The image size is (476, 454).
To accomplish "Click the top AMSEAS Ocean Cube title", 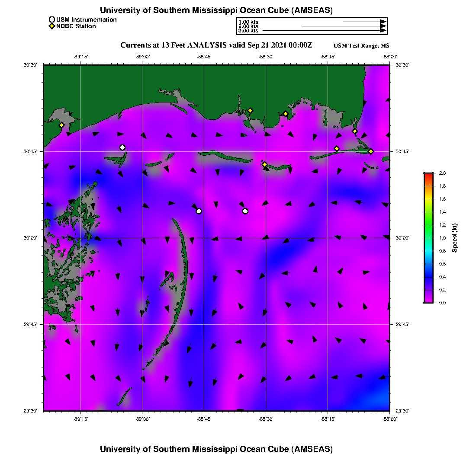I will point(216,10).
